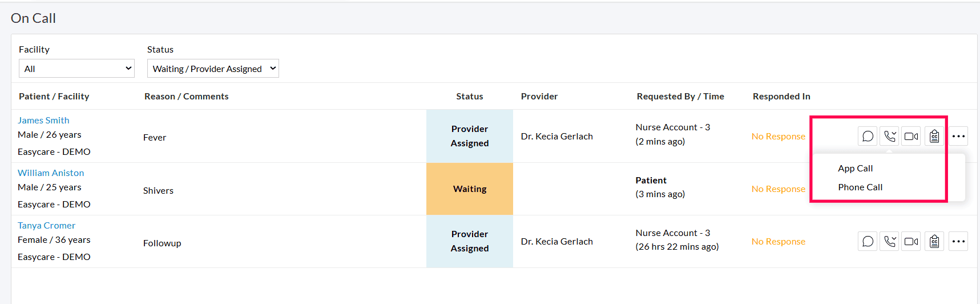The height and width of the screenshot is (304, 980).
Task: Open chat for James Smith's request
Action: point(868,136)
